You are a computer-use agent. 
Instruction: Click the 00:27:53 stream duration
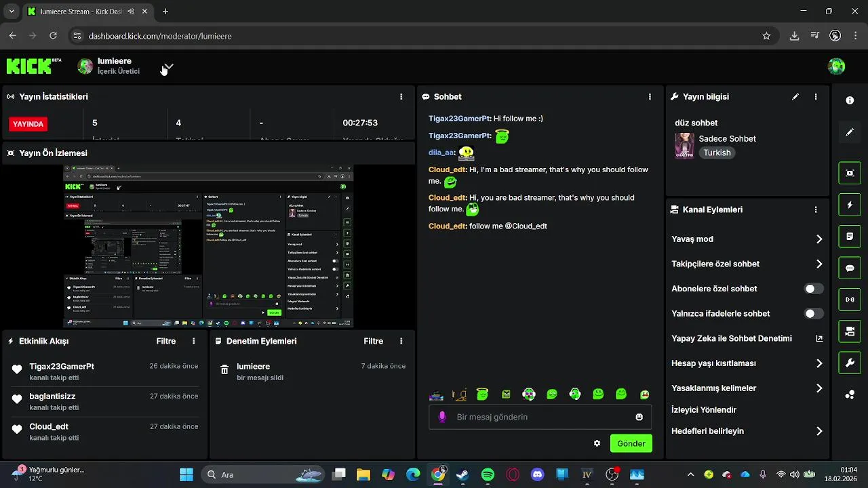pyautogui.click(x=360, y=123)
